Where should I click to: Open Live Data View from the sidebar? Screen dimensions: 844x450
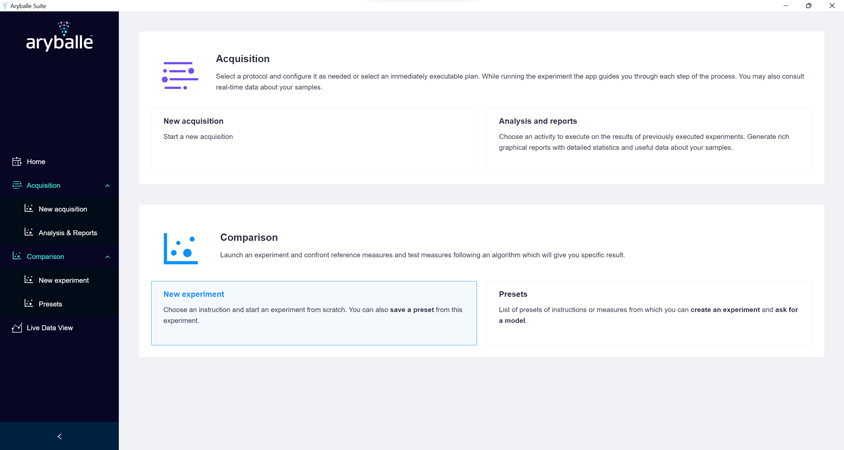pyautogui.click(x=50, y=327)
